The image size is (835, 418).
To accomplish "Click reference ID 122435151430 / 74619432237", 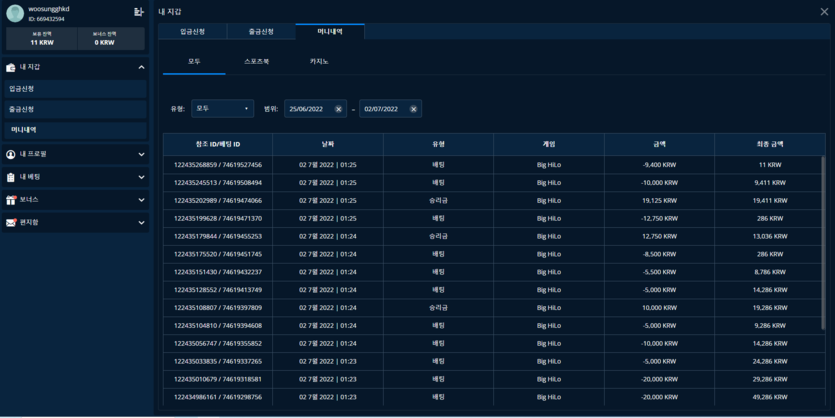I will (x=218, y=272).
